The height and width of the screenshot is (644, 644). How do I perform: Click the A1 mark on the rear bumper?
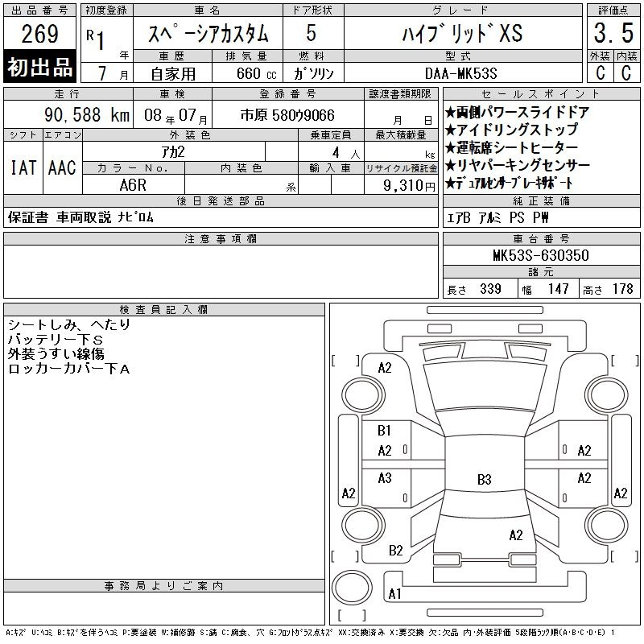[394, 594]
